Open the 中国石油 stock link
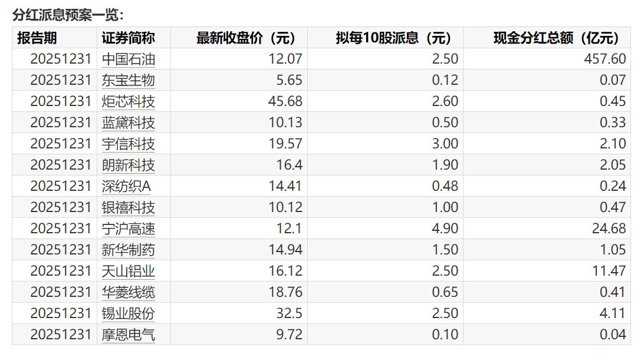This screenshot has height=354, width=644. 128,59
